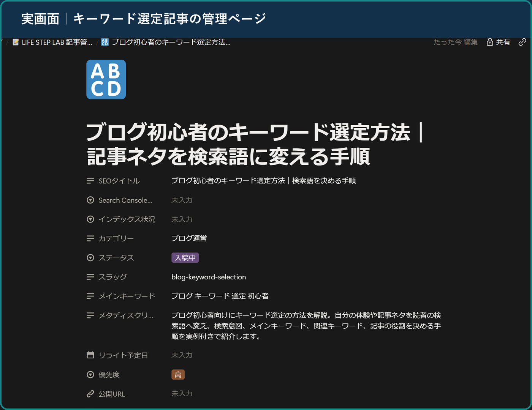This screenshot has height=410, width=532.
Task: Click the LIFE STEP LAB 記事管... breadcrumb
Action: coord(52,42)
